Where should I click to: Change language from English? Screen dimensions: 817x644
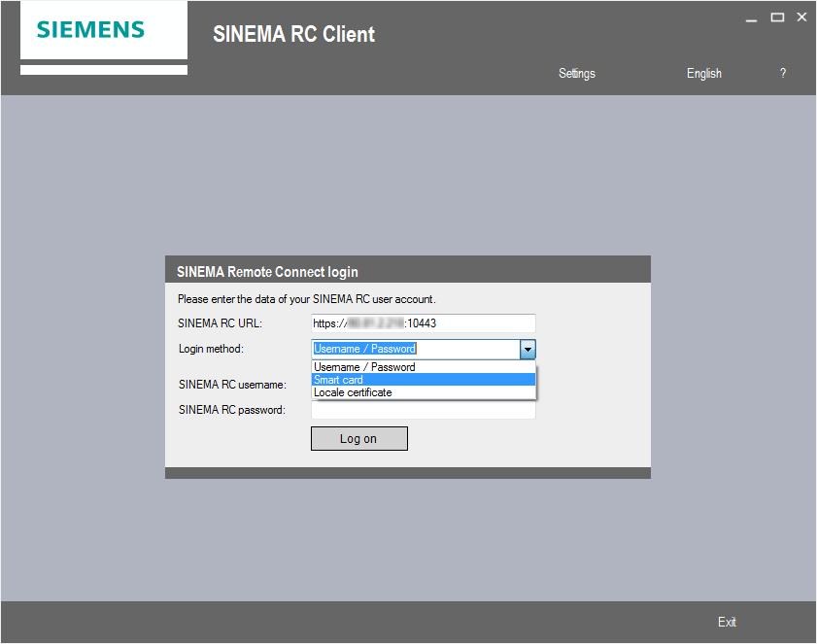703,74
